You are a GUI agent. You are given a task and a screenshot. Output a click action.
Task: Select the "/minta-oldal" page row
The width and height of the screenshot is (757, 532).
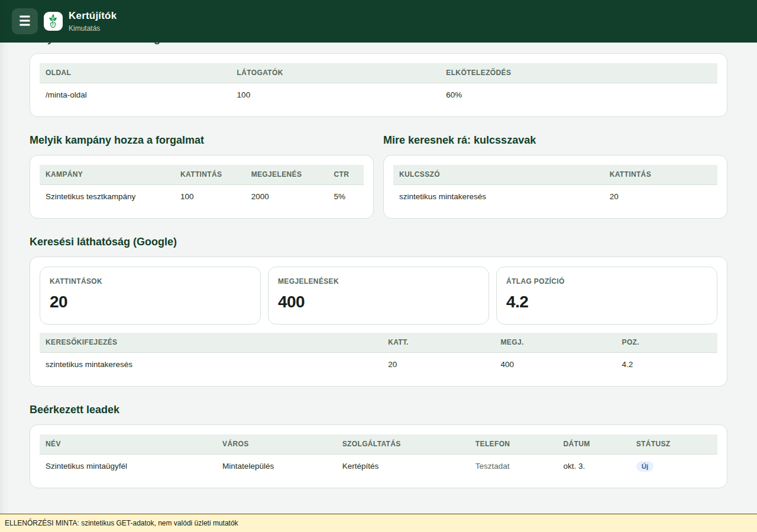[x=378, y=95]
